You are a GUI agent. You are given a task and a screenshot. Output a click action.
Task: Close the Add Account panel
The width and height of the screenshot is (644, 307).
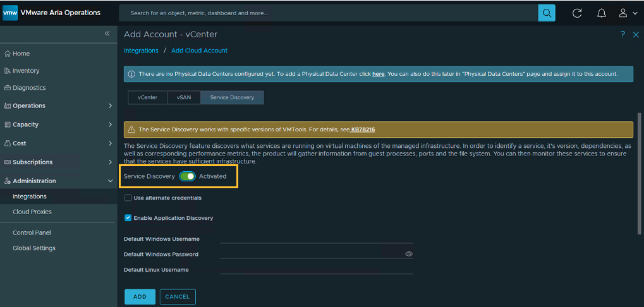[636, 35]
